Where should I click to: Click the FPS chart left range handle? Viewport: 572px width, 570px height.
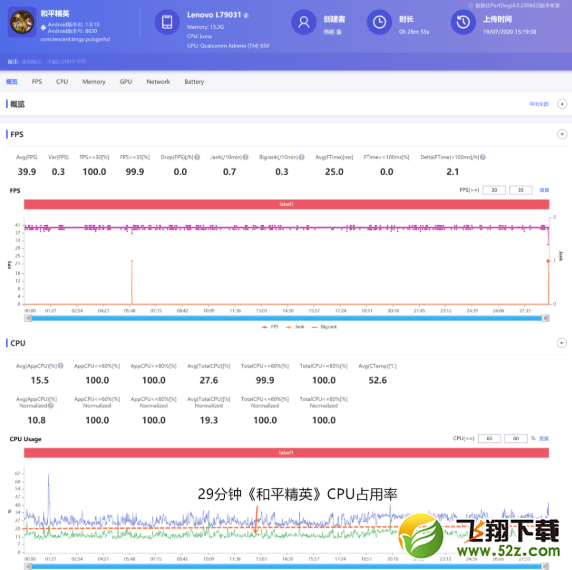coord(28,318)
